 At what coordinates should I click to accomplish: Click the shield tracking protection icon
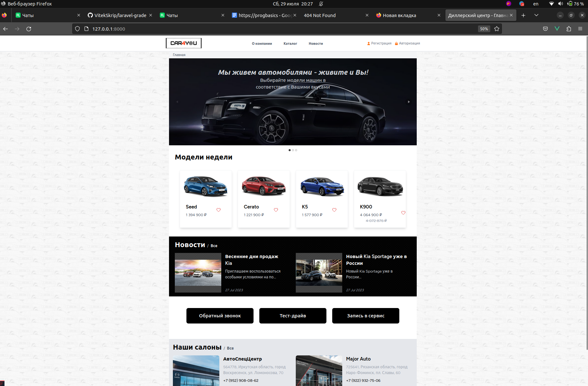[x=77, y=29]
